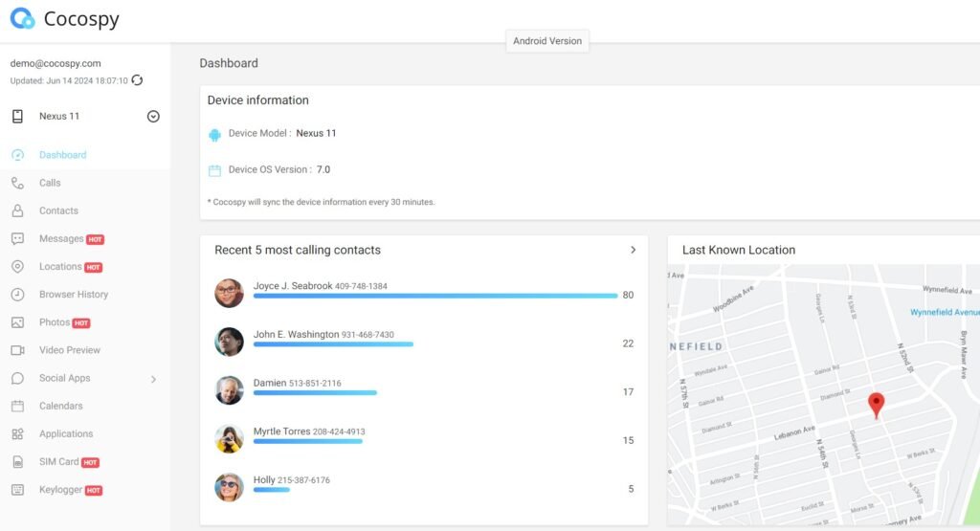Click the Wynnefield Avenue map label

(x=945, y=312)
